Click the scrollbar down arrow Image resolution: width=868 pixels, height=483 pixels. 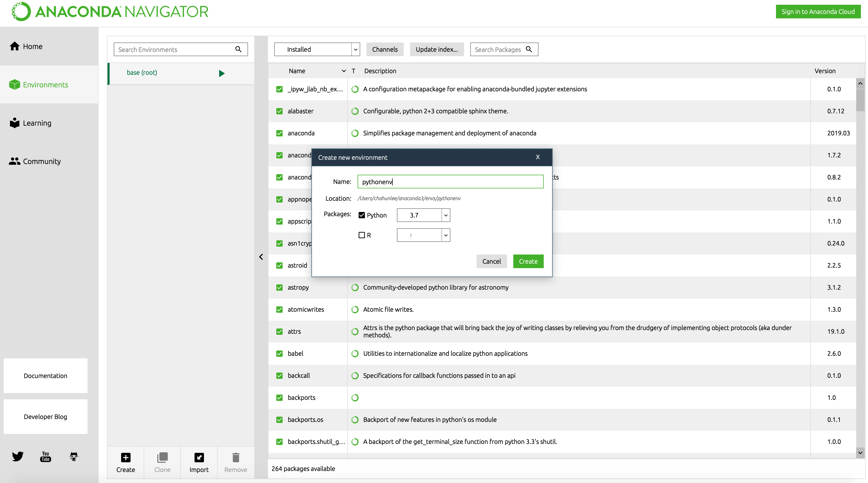[860, 453]
